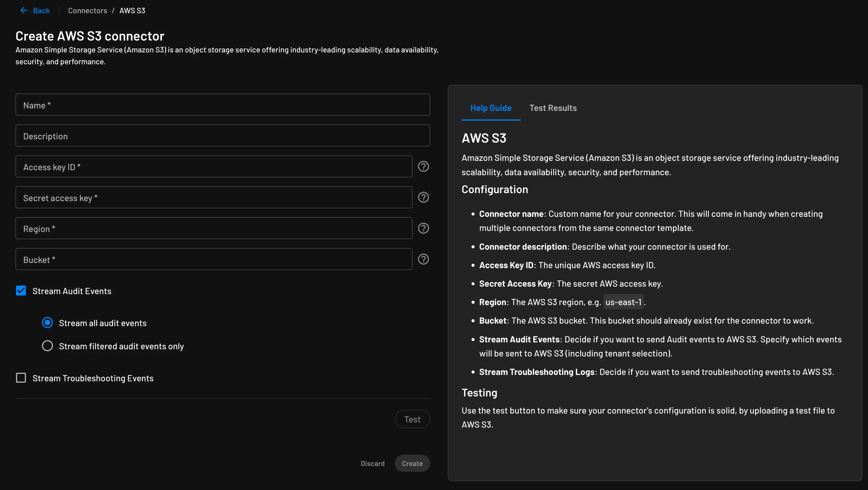868x490 pixels.
Task: Click the AWS S3 heading in help guide
Action: click(x=484, y=138)
